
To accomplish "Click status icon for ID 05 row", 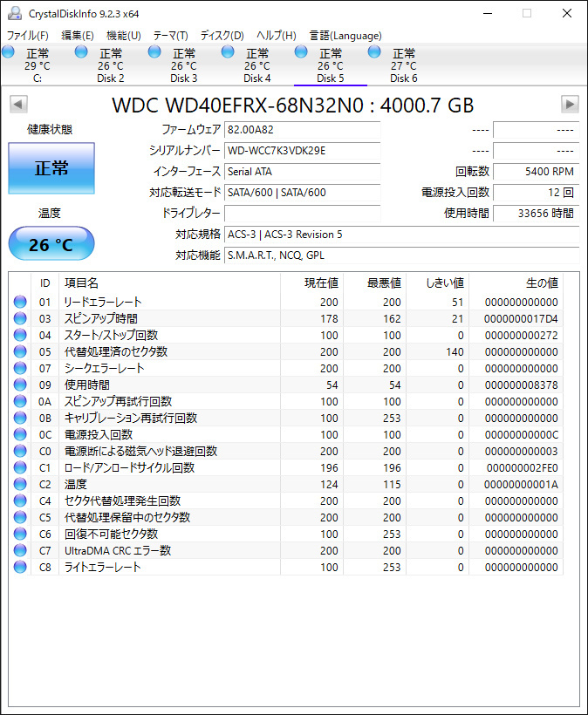I will click(20, 351).
